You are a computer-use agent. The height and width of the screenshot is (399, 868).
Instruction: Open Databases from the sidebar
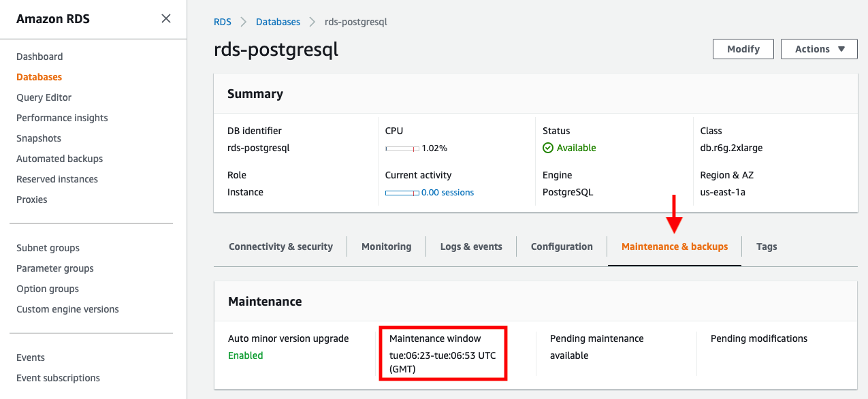point(39,76)
